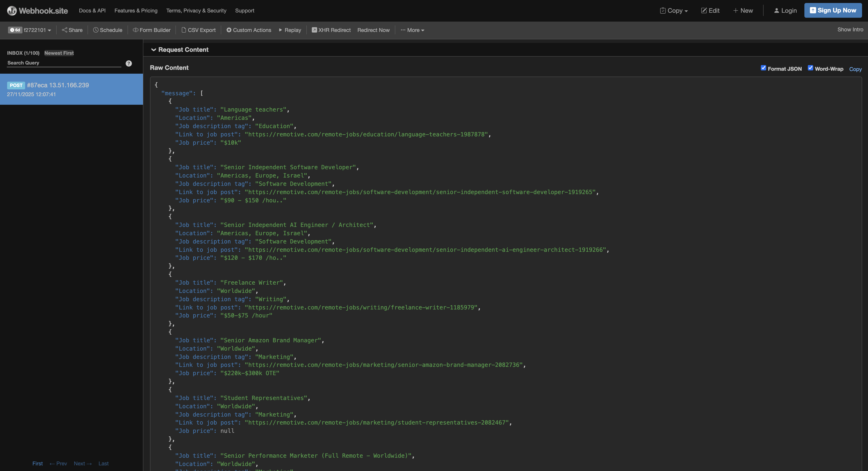Open the Copy dropdown in the top bar

(x=673, y=10)
